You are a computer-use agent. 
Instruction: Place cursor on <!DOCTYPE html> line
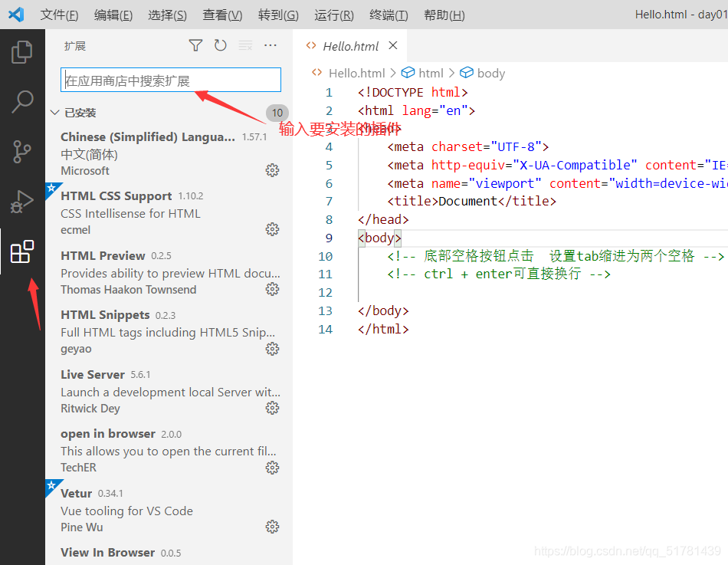[x=412, y=93]
